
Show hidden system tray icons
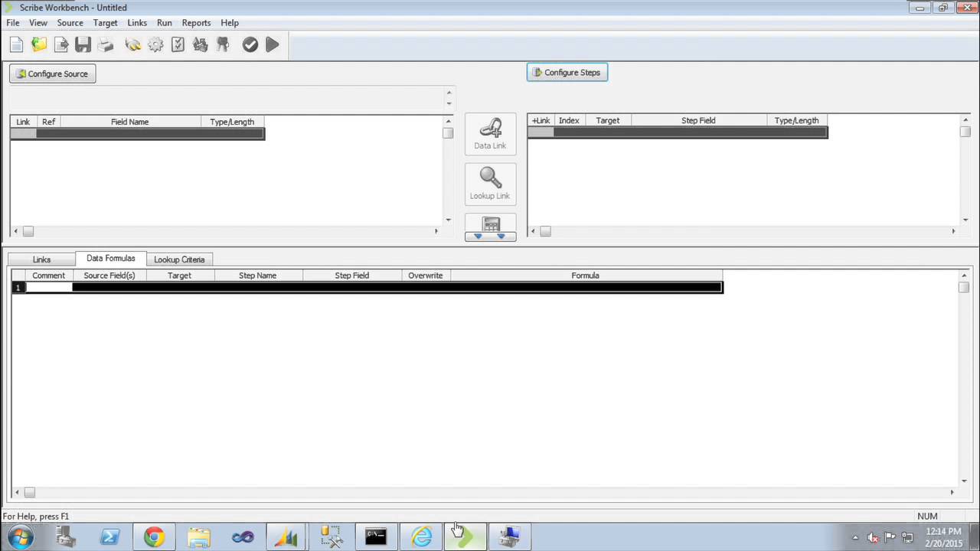[855, 537]
